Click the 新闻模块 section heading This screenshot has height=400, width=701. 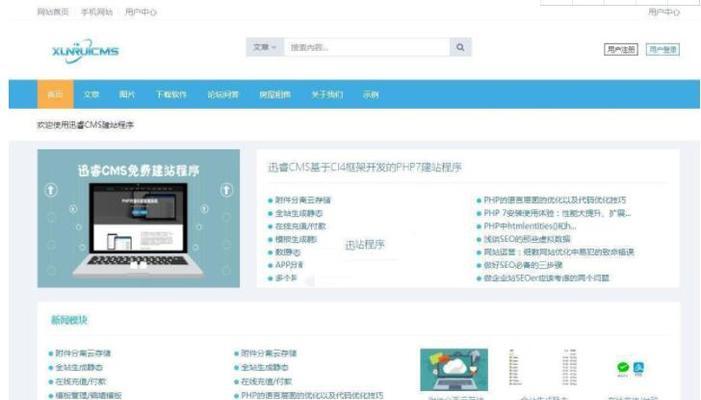69,320
